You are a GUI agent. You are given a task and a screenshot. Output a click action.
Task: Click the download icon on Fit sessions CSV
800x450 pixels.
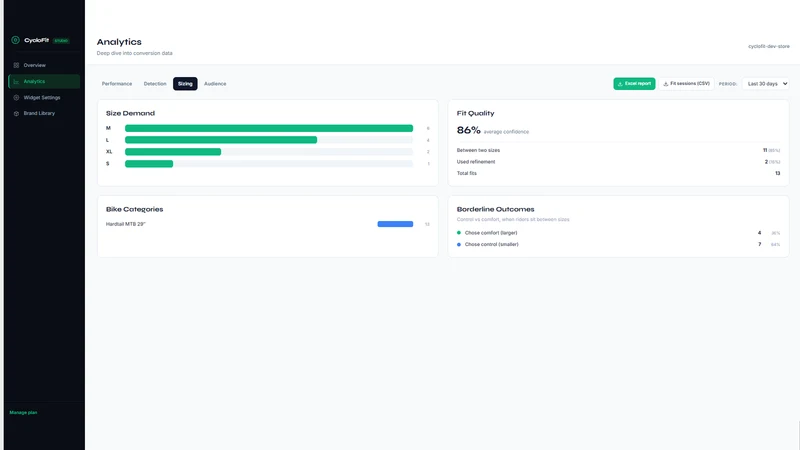coord(665,84)
